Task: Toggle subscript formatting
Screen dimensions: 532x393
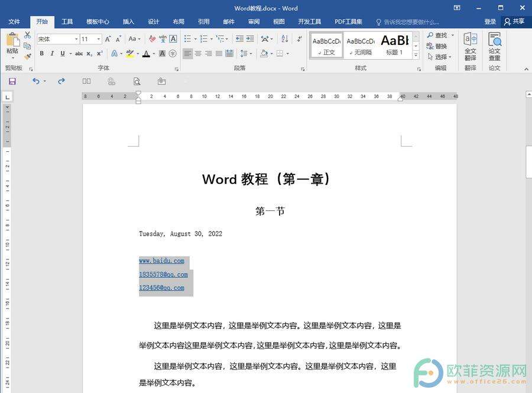Action: [89, 54]
